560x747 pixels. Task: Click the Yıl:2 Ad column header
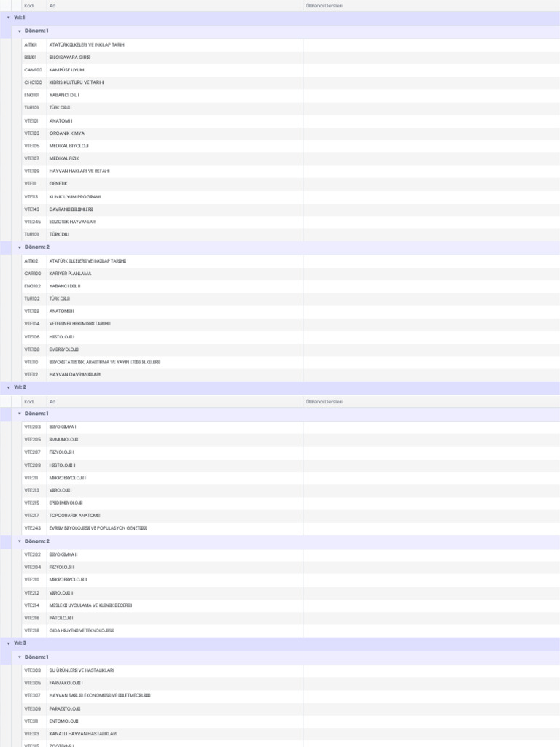[x=175, y=402]
